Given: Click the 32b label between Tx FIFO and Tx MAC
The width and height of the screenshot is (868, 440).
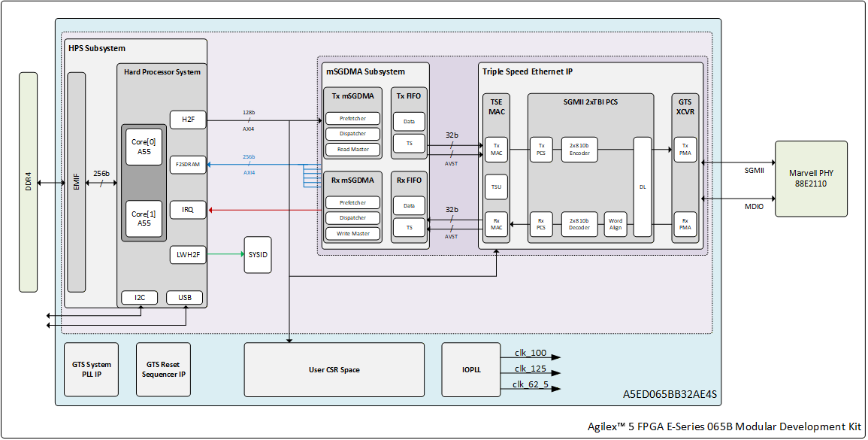Looking at the screenshot, I should [452, 135].
